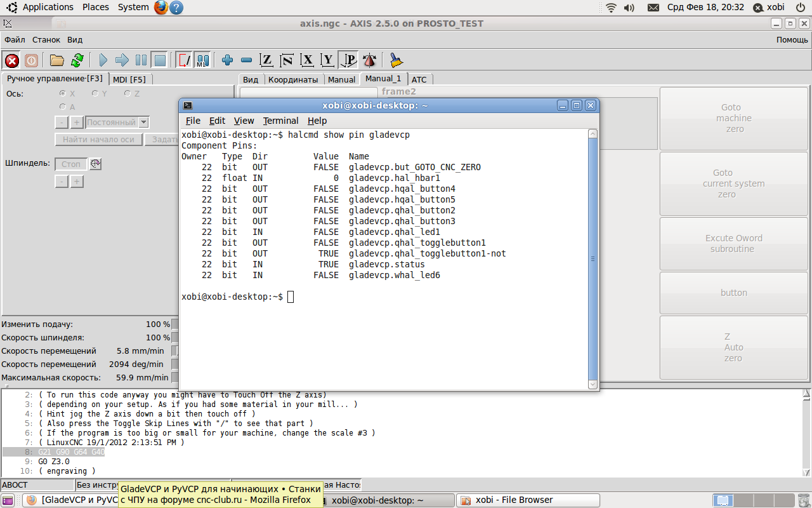Select the X axis radio button
Screen dimensions: 812x508
63,93
